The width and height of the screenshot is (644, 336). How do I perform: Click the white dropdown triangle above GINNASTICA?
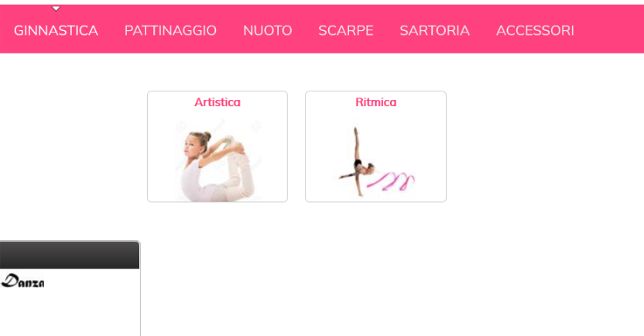pyautogui.click(x=56, y=9)
